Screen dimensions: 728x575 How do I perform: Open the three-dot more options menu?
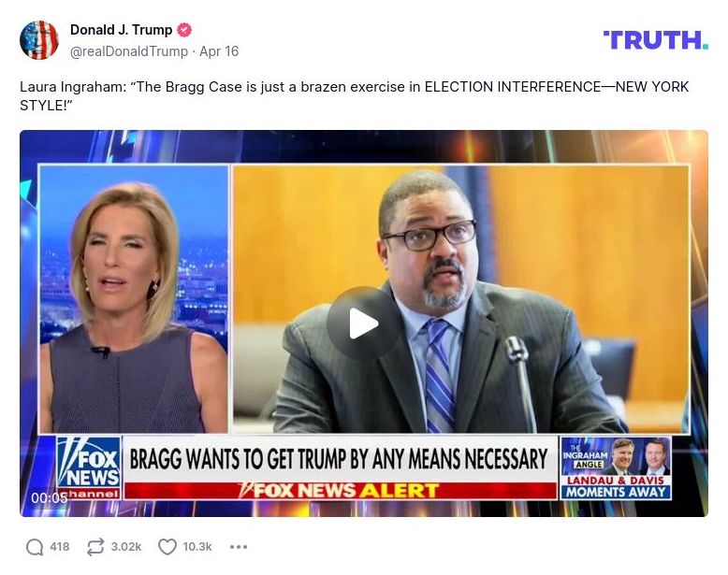point(239,547)
